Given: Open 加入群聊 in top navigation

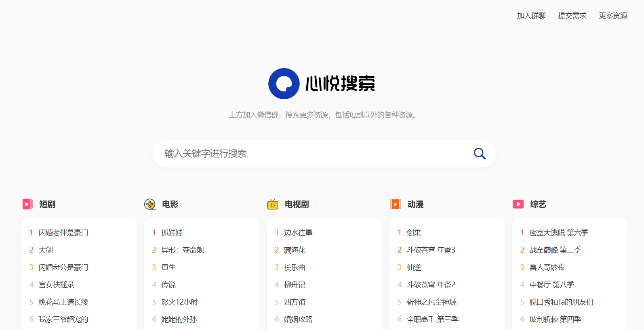Looking at the screenshot, I should coord(531,16).
